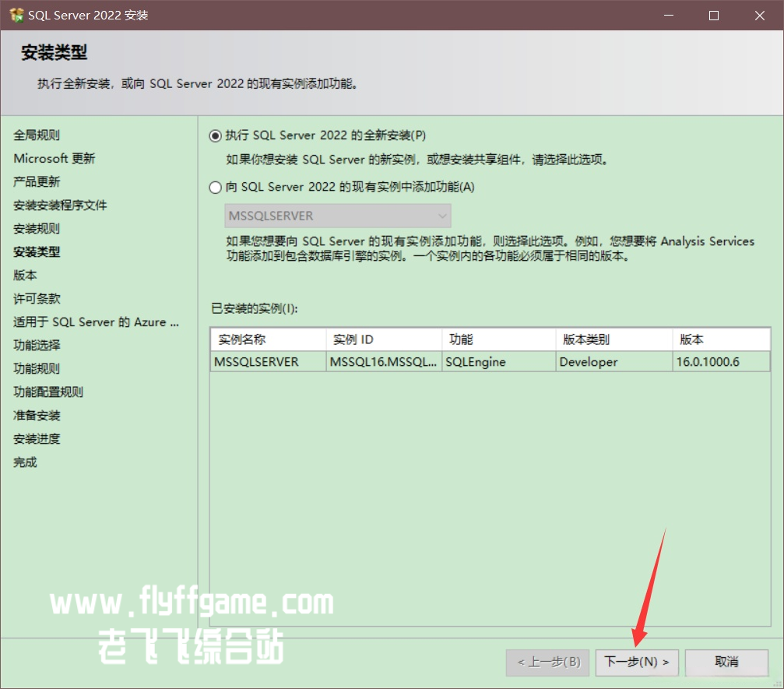Image resolution: width=784 pixels, height=689 pixels.
Task: Select the 功能配置规则 step in sidebar
Action: pos(48,392)
